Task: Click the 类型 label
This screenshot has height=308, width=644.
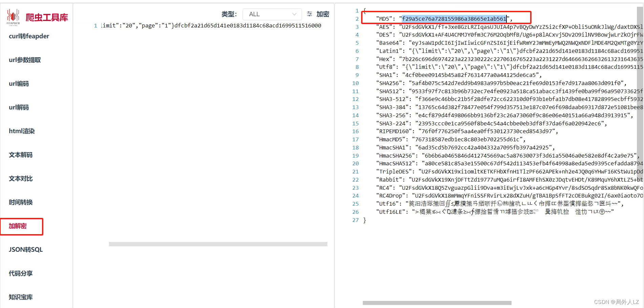Action: click(229, 14)
